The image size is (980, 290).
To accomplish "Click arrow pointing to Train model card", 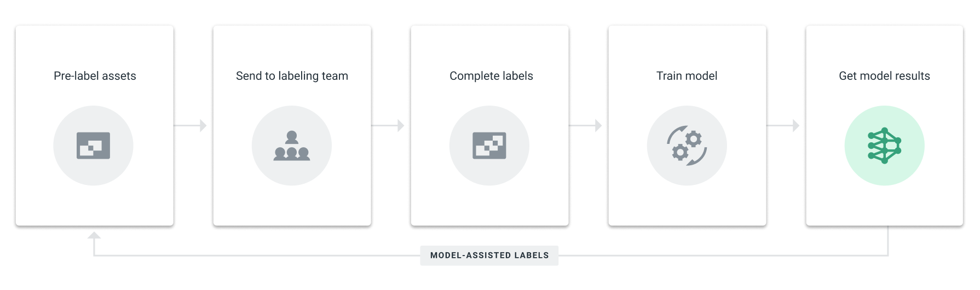I will (x=586, y=125).
